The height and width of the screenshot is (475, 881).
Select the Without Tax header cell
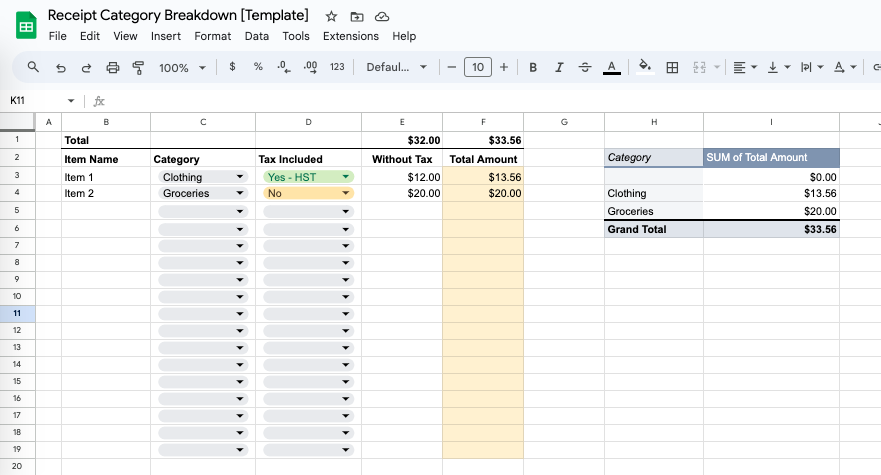[402, 159]
